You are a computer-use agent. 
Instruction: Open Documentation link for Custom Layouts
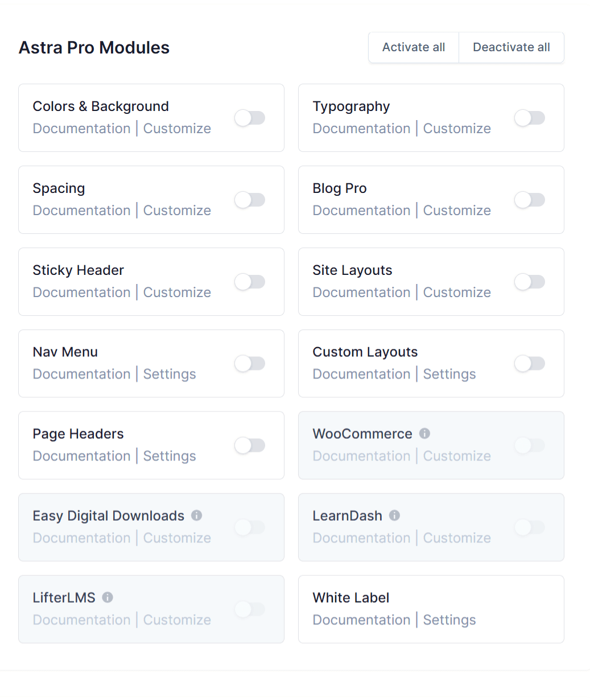click(361, 374)
